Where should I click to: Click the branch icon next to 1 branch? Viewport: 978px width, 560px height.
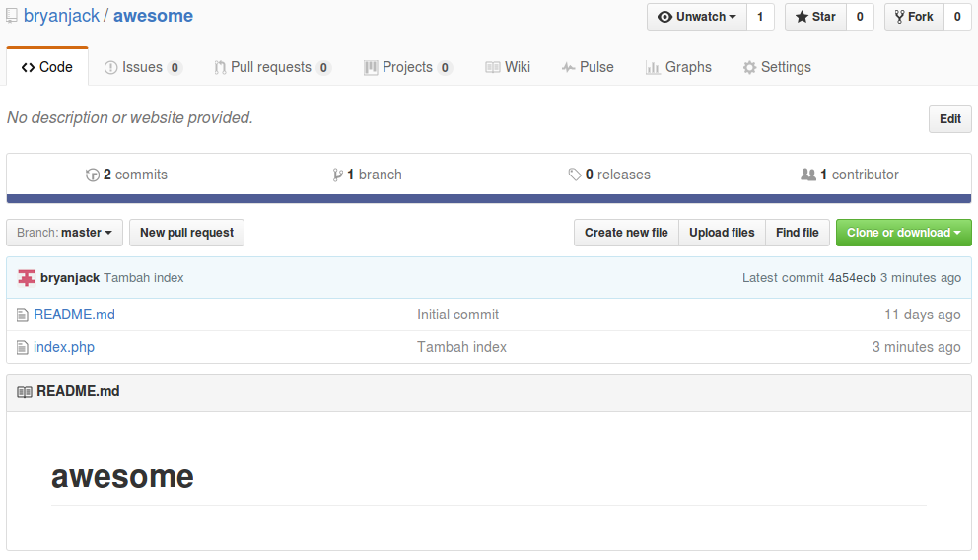click(x=337, y=175)
